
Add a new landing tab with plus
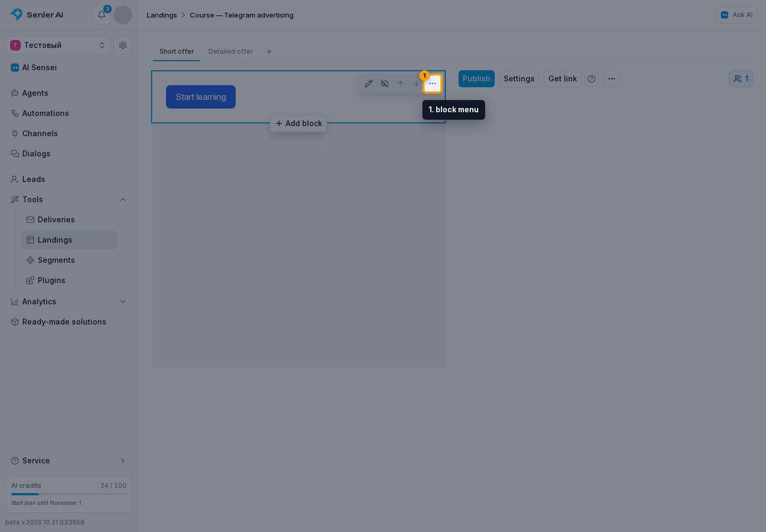tap(269, 52)
